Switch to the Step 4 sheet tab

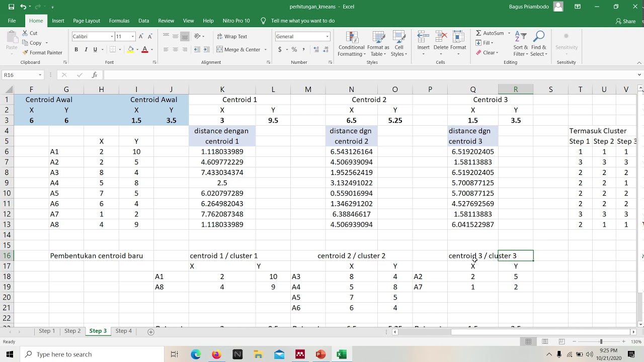coord(123,331)
